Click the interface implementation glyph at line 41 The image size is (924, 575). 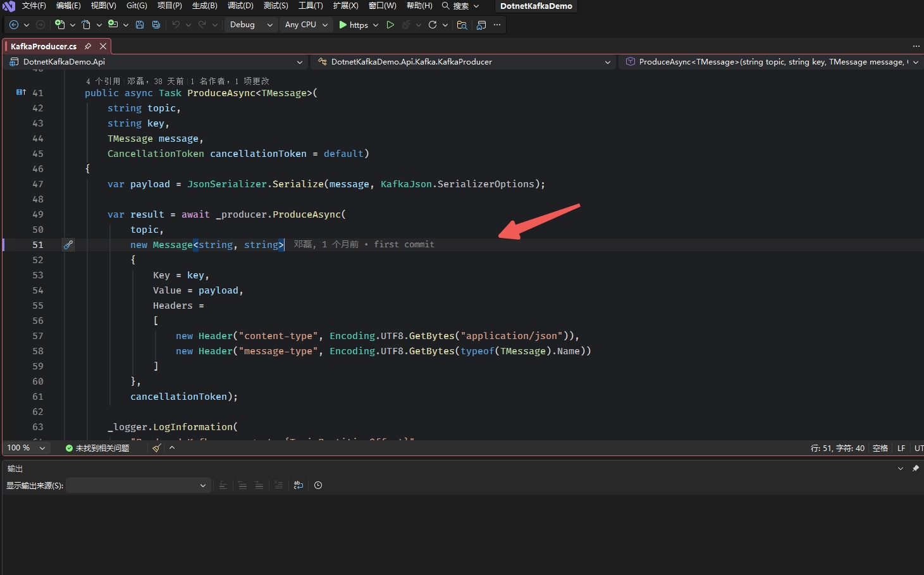coord(21,92)
